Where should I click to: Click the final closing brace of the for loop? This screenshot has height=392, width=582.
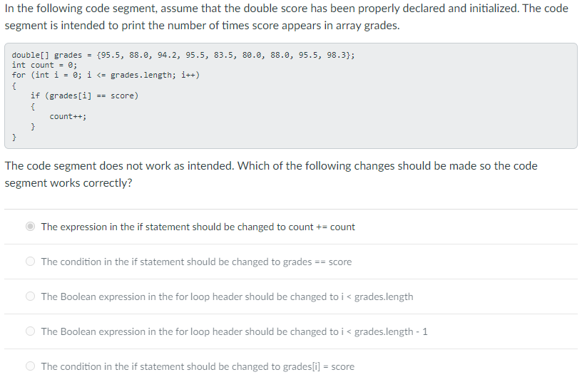14,138
